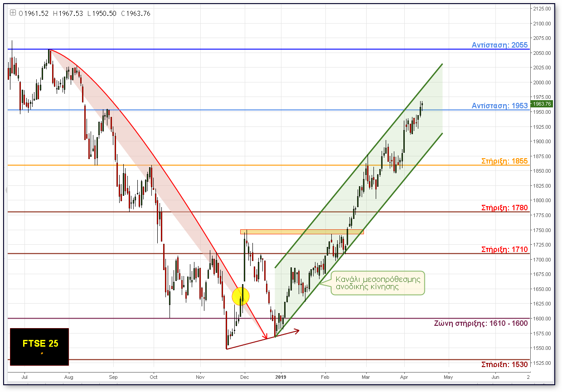Click the Apr label on time axis
Image resolution: width=562 pixels, height=392 pixels.
(403, 377)
